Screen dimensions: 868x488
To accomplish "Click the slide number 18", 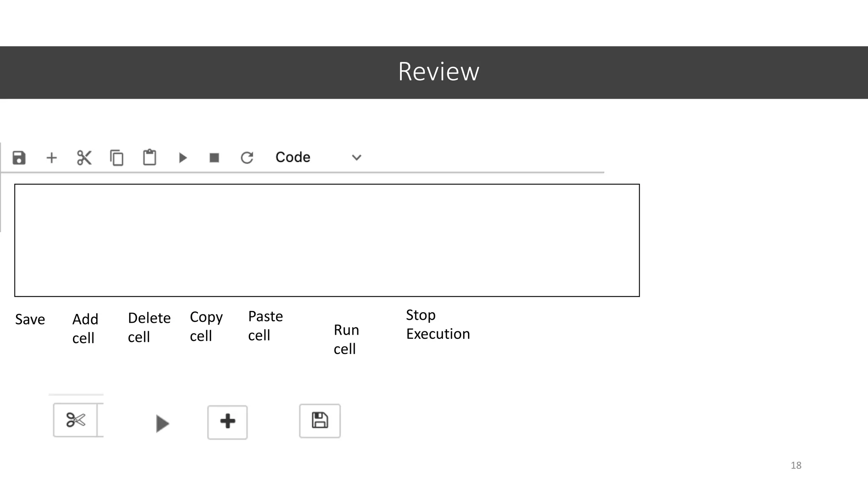I will click(x=796, y=465).
